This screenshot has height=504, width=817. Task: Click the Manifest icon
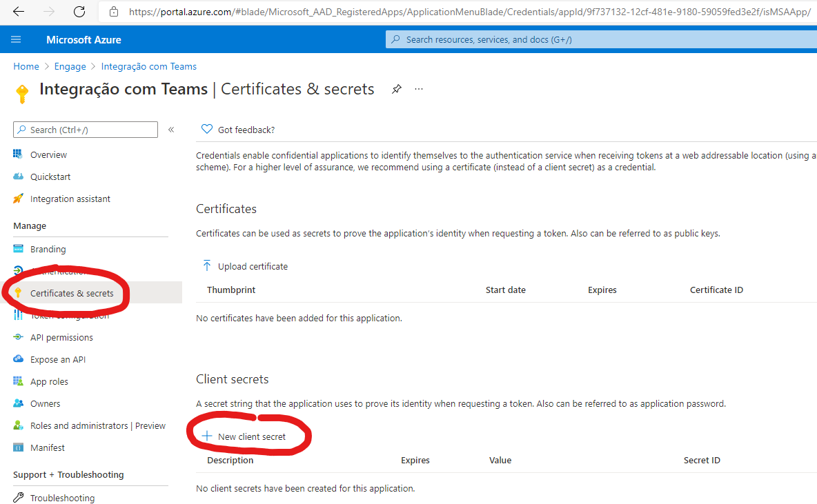coord(18,447)
